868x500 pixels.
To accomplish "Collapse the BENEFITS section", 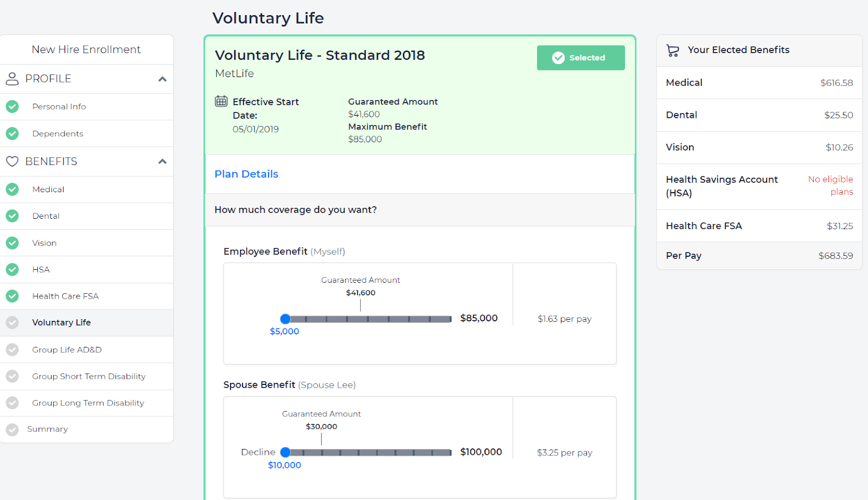I will pos(162,161).
